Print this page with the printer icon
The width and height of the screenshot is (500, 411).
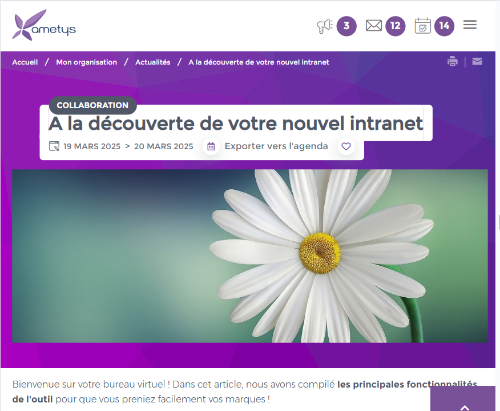point(452,62)
